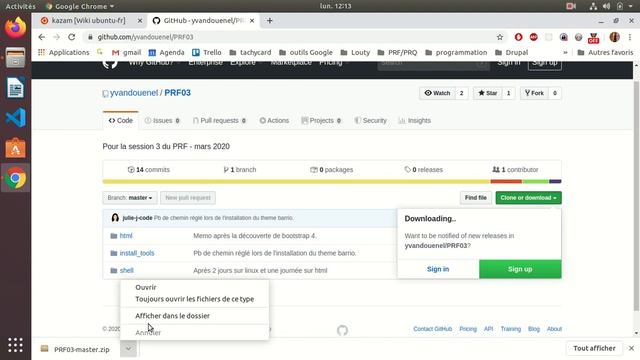
Task: Open the Security tab
Action: pos(370,120)
